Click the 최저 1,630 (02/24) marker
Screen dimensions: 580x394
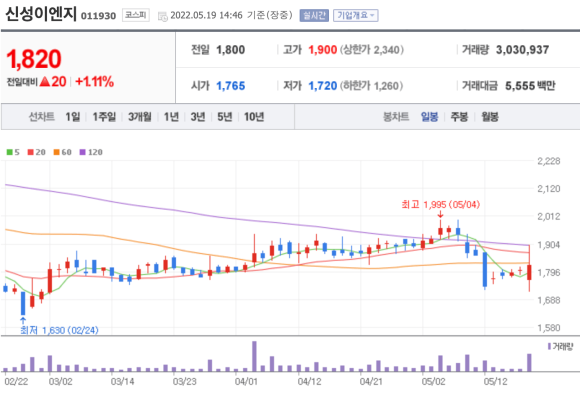tap(59, 330)
